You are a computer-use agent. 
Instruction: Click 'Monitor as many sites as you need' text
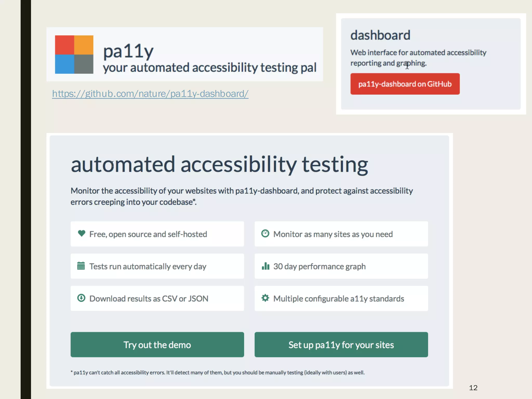[x=333, y=234]
